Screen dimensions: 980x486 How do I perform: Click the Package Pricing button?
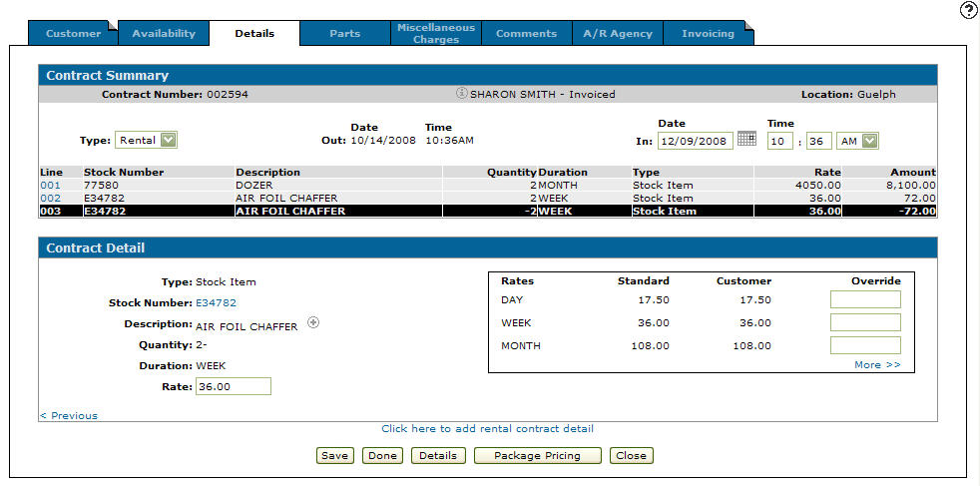[x=539, y=456]
